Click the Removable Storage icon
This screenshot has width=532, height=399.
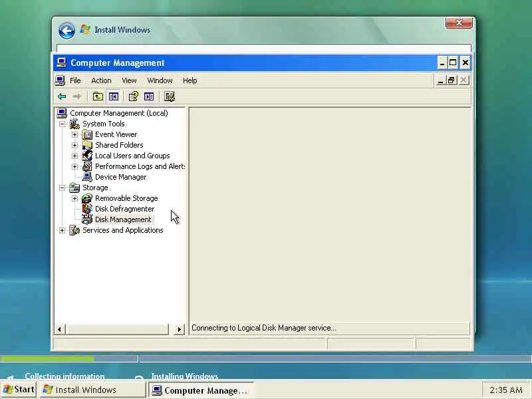pos(87,198)
